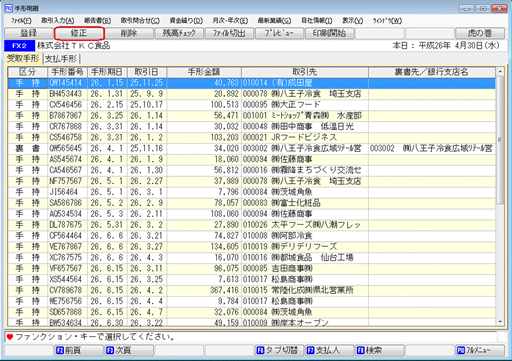Select row with bill number BH453443
The height and width of the screenshot is (361, 512).
pyautogui.click(x=252, y=94)
